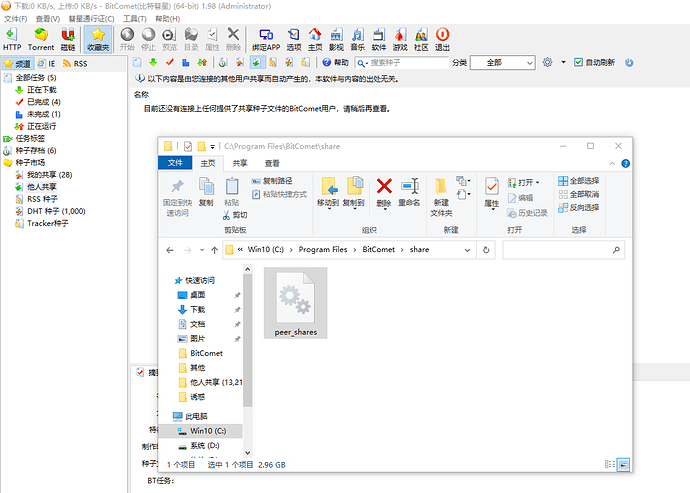Toggle the favorites (收藏夹) star button

pyautogui.click(x=98, y=39)
